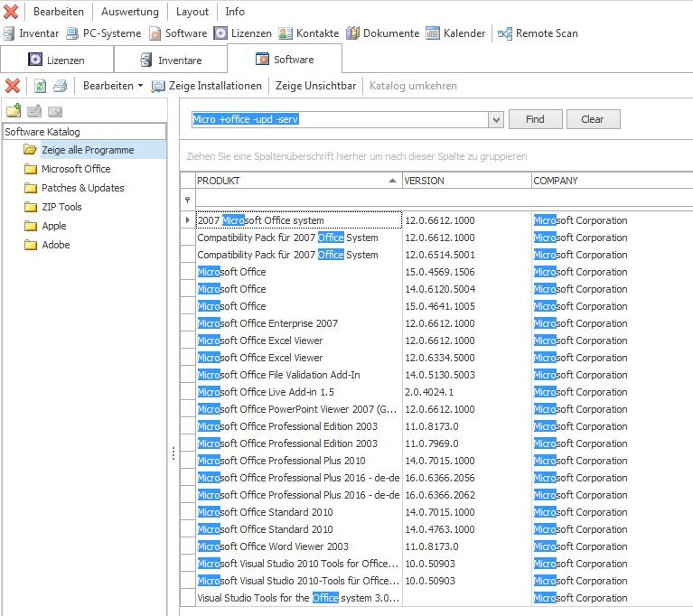Open the Kalender icon
The height and width of the screenshot is (616, 693).
point(433,33)
